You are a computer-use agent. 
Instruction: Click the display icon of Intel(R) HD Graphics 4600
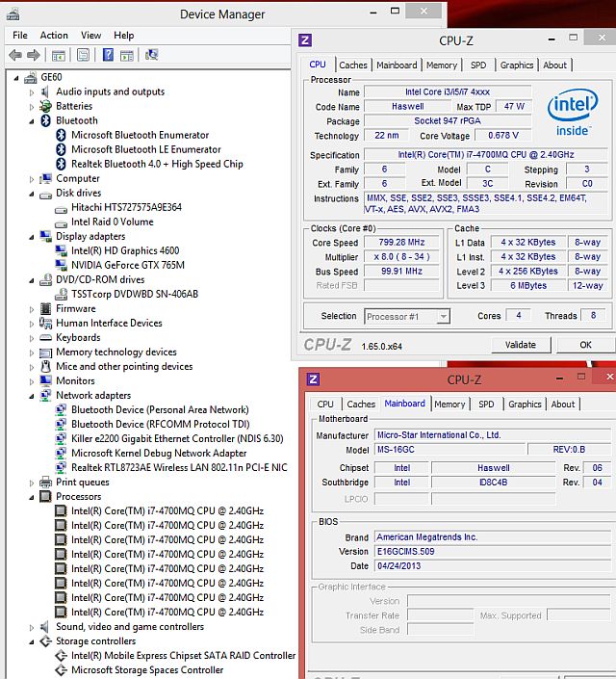(61, 249)
